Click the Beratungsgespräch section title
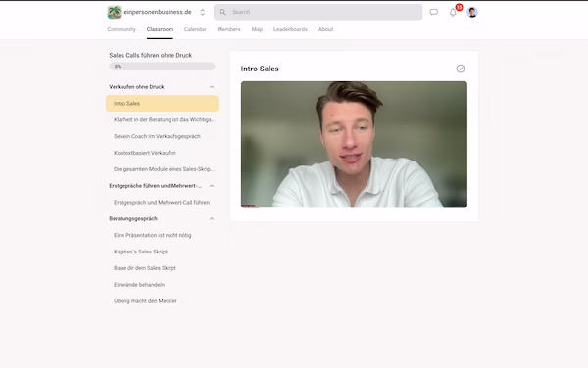 (133, 218)
